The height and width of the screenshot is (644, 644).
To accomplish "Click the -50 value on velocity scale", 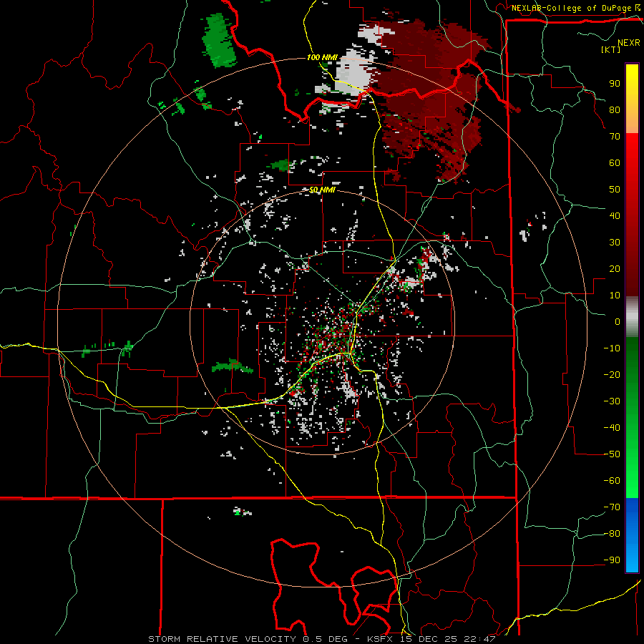I will coord(612,454).
